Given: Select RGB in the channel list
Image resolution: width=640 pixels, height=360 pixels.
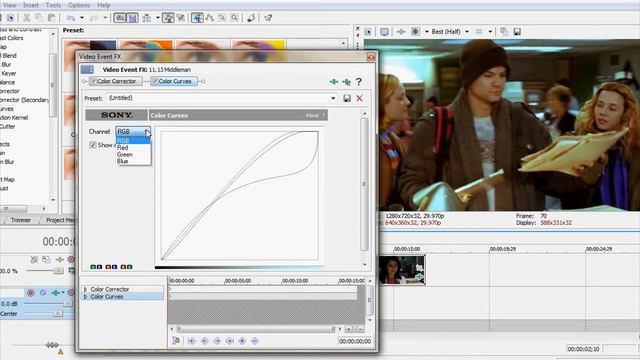Looking at the screenshot, I should (133, 140).
